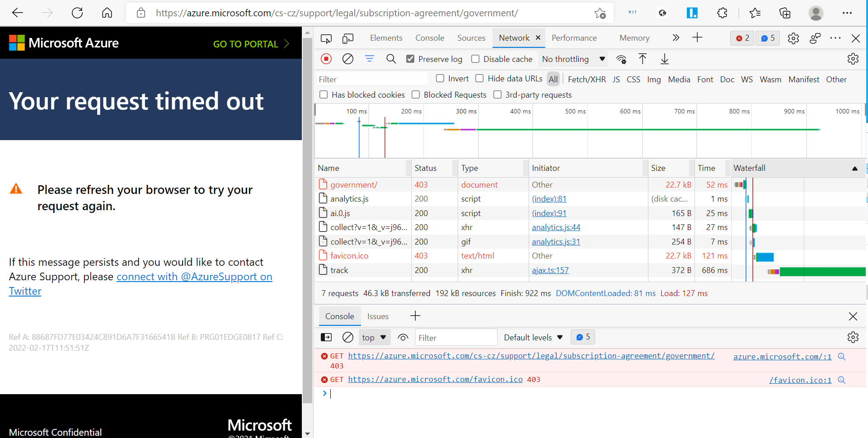Toggle device emulation icon in DevTools
This screenshot has width=868, height=438.
[x=348, y=38]
